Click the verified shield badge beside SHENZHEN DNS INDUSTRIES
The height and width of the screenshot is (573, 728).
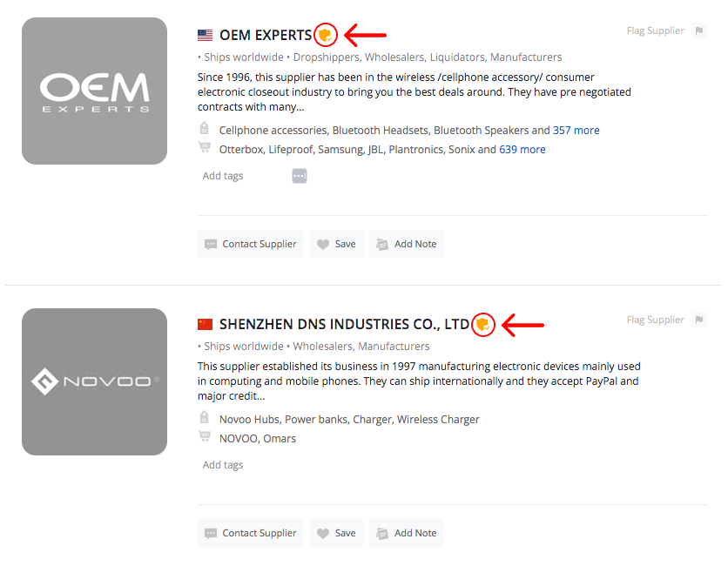(482, 324)
